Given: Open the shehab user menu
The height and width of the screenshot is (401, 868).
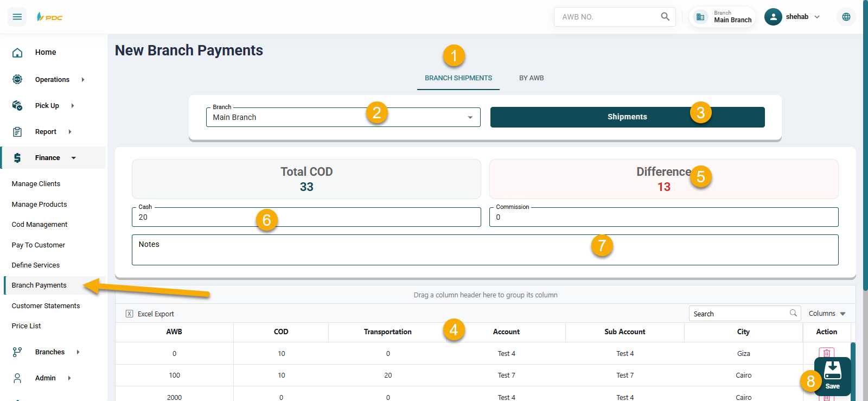Looking at the screenshot, I should coord(793,17).
